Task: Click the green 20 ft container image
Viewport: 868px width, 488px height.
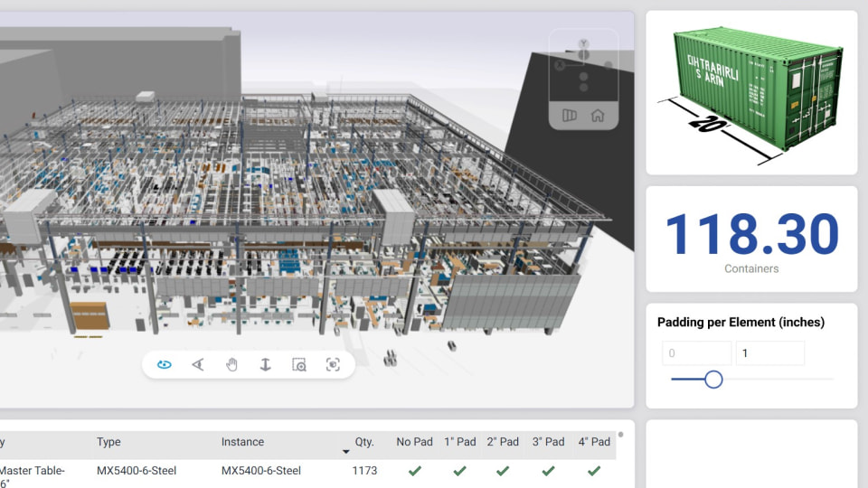Action: pyautogui.click(x=751, y=95)
